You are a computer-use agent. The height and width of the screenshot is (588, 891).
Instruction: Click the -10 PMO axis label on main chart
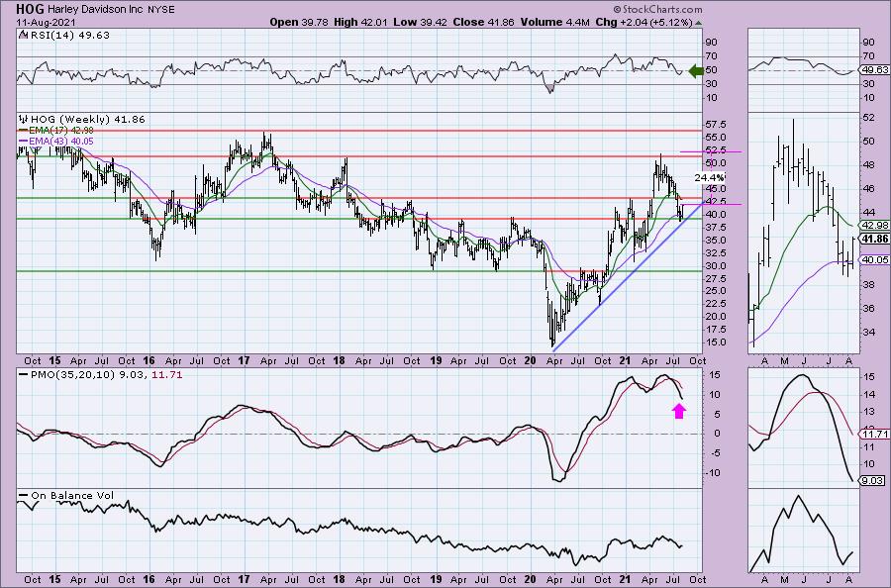point(713,472)
